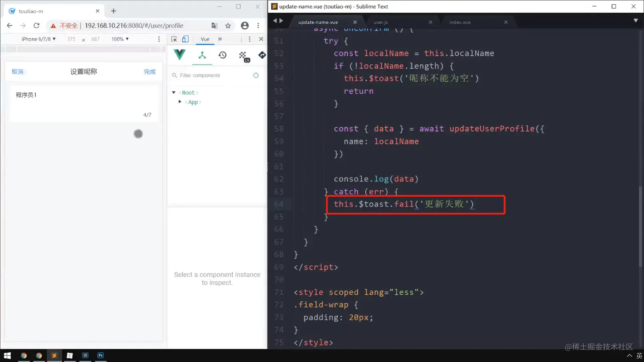Open the Windows Start menu
The height and width of the screenshot is (362, 644).
(x=7, y=356)
